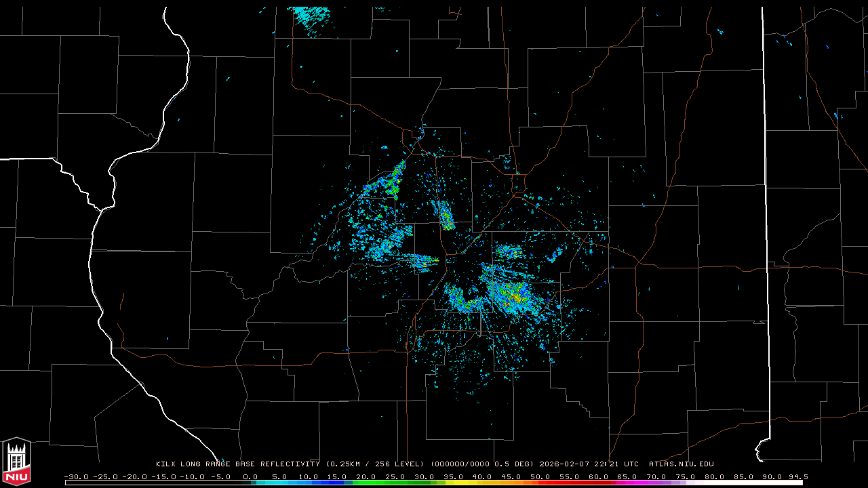Click the '70.0' scale label
868x488 pixels.
click(658, 476)
